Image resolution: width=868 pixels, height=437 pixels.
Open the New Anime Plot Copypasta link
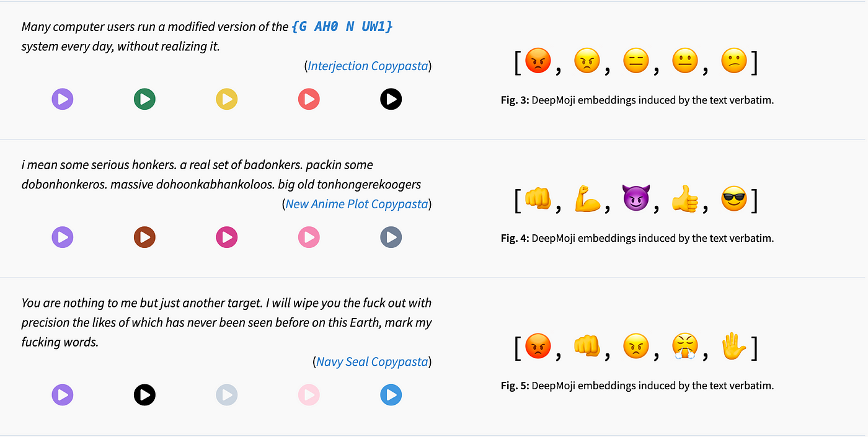tap(356, 204)
